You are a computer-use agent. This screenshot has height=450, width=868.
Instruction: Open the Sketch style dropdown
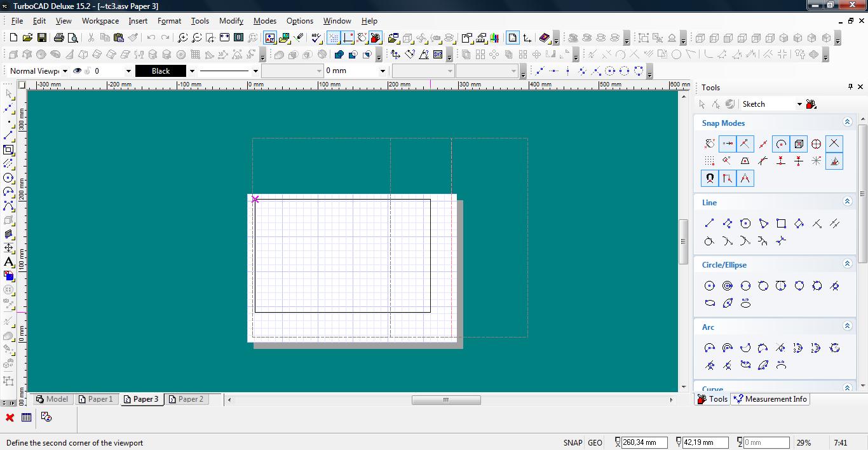point(799,104)
